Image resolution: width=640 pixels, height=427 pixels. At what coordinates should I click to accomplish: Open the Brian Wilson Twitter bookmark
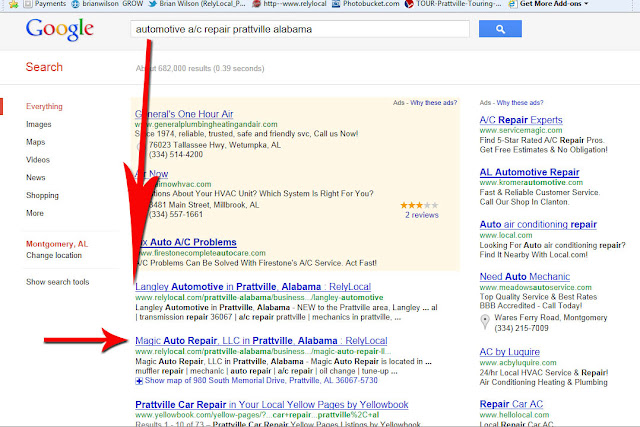[197, 4]
